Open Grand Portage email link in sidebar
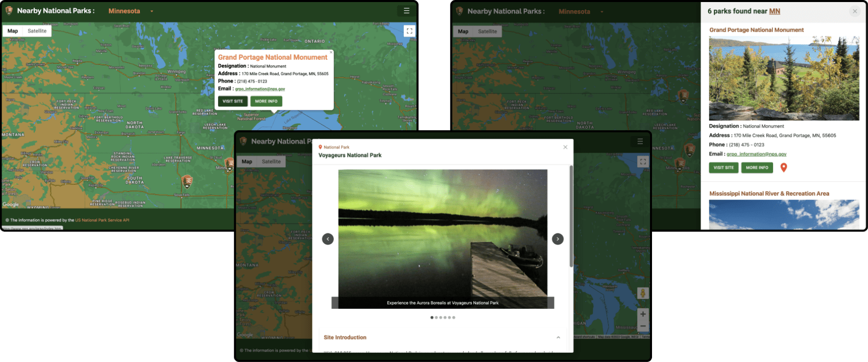Viewport: 868px width, 362px height. pos(756,154)
